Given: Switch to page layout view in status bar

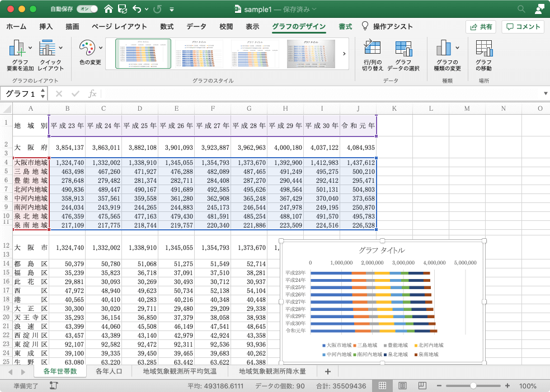Looking at the screenshot, I should [x=402, y=386].
